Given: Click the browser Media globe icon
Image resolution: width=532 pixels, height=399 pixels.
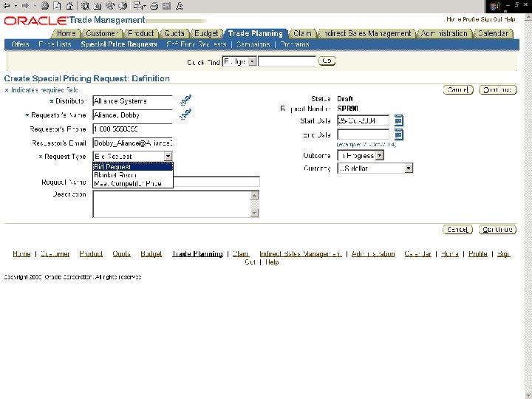Looking at the screenshot, I should 110,6.
